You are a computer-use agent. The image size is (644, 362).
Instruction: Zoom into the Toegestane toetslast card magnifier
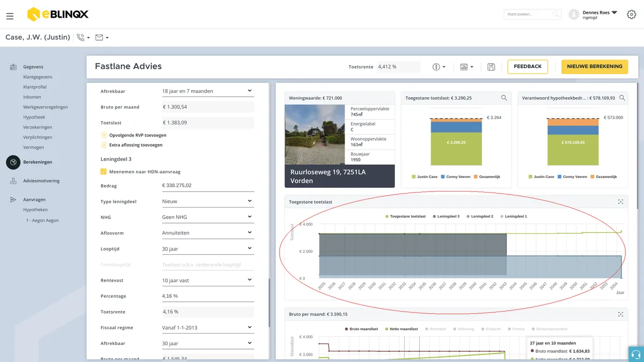(504, 98)
